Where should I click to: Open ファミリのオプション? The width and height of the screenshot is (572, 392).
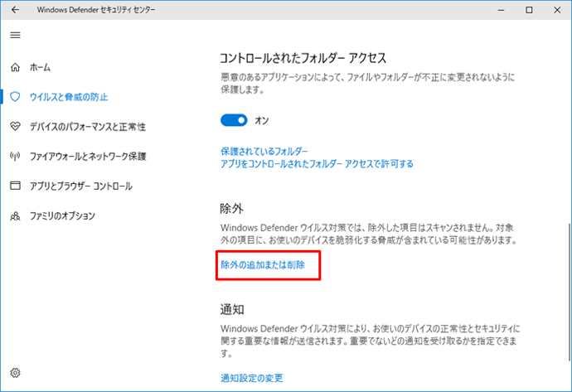click(62, 215)
